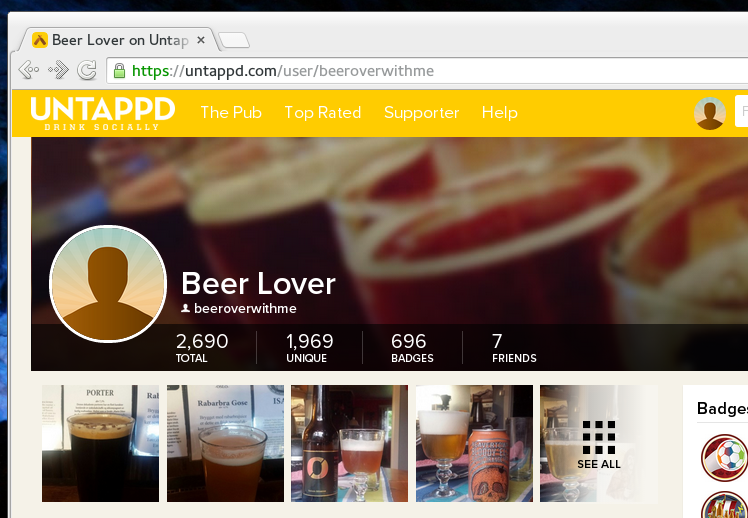The image size is (748, 518).
Task: Click the small user avatar in header
Action: 710,114
